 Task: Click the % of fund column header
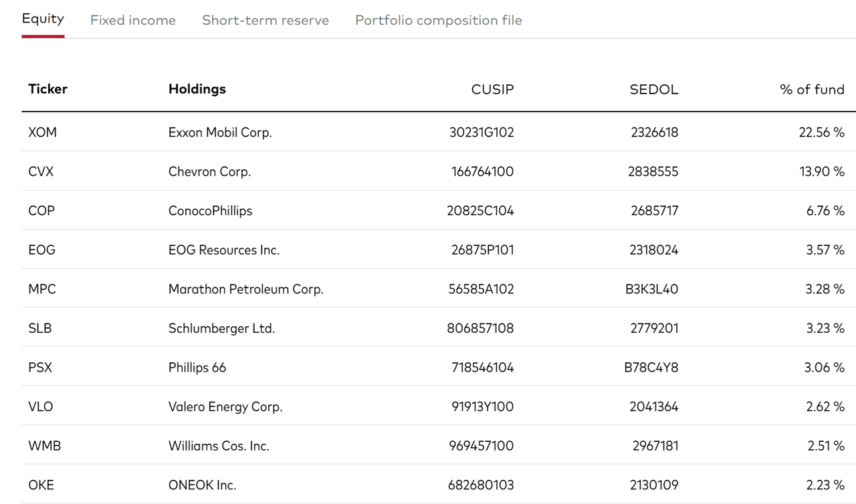pos(813,90)
